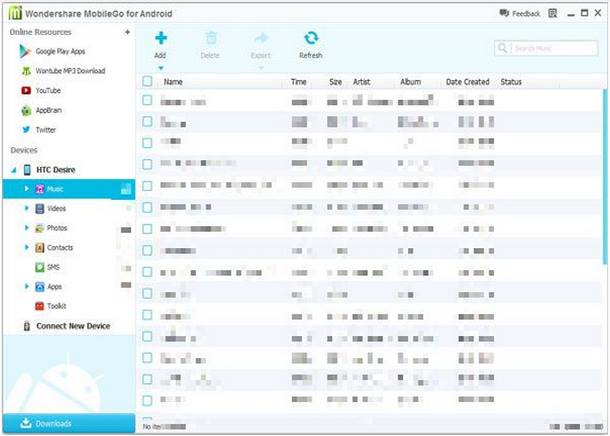Viewport: 610px width, 436px height.
Task: Check the sixth music row checkbox
Action: point(147,207)
